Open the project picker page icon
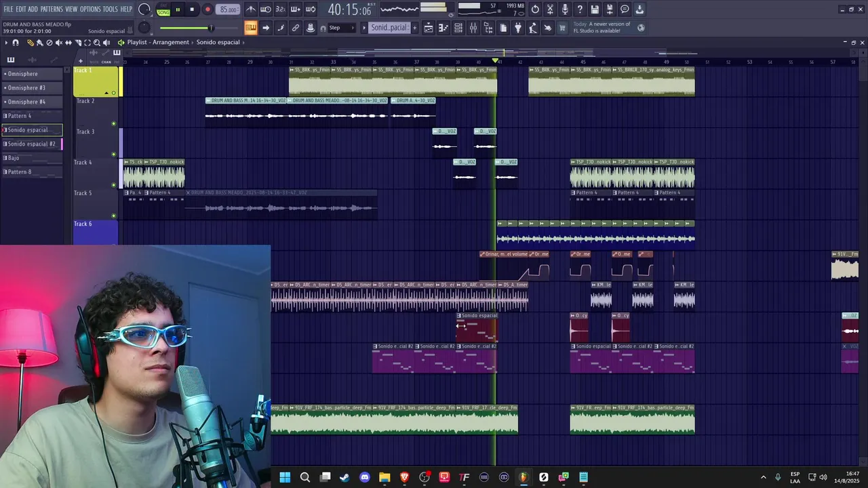 (503, 28)
